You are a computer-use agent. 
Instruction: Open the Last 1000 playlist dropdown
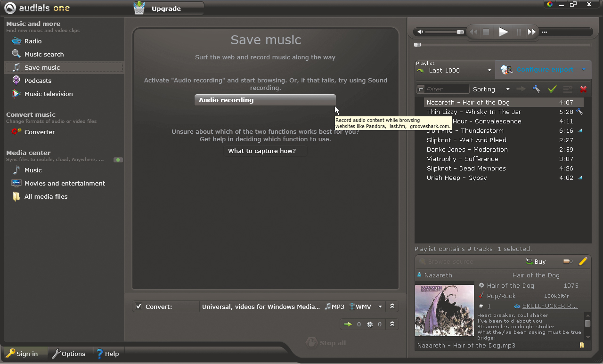(489, 71)
